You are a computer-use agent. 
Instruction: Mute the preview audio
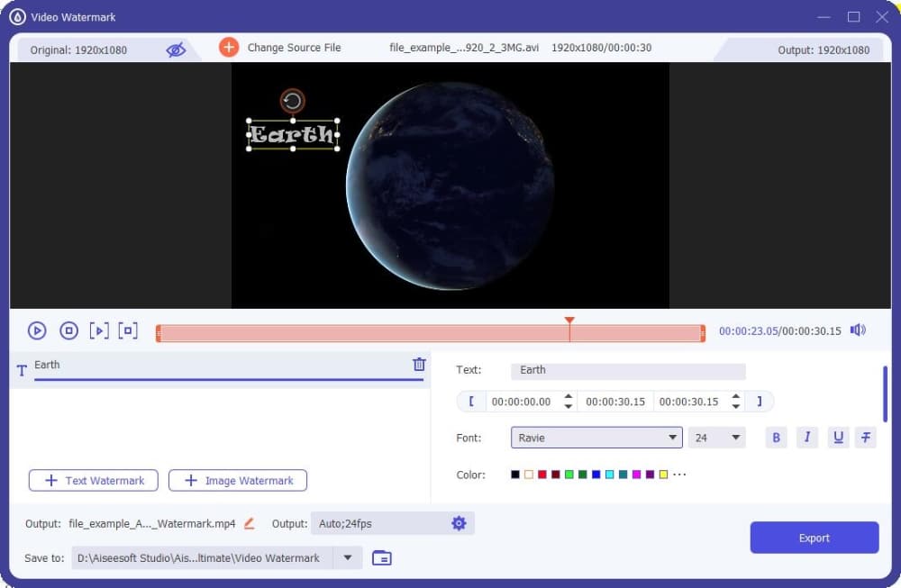(x=857, y=330)
